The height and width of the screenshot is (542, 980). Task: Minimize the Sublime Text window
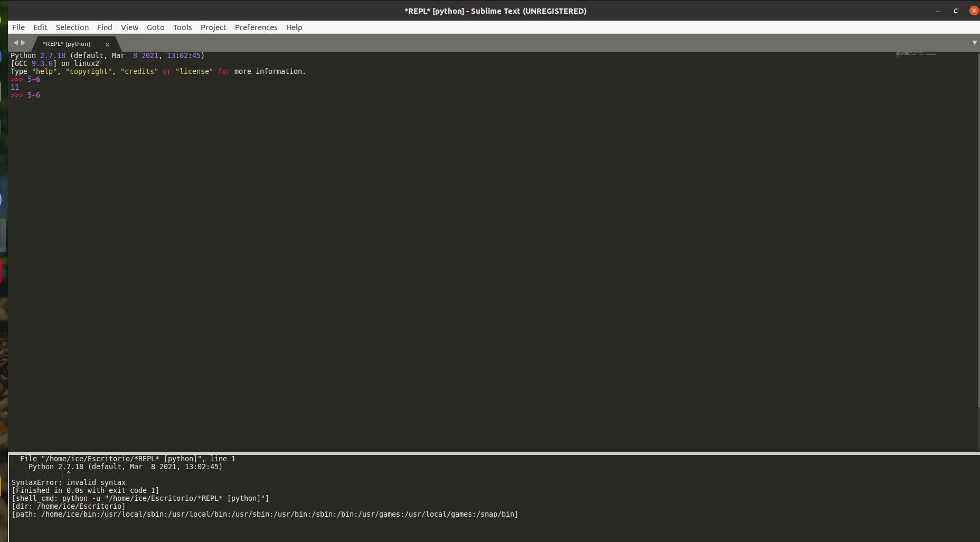tap(938, 11)
